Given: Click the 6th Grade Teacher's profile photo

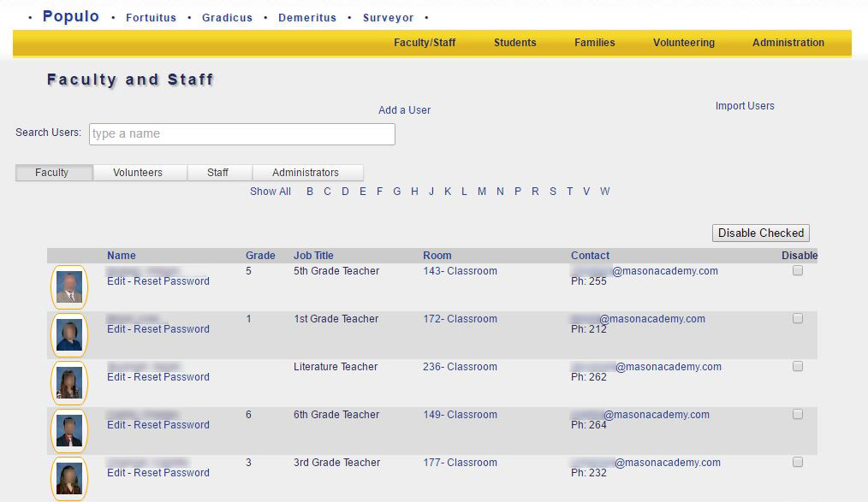Looking at the screenshot, I should [x=69, y=431].
